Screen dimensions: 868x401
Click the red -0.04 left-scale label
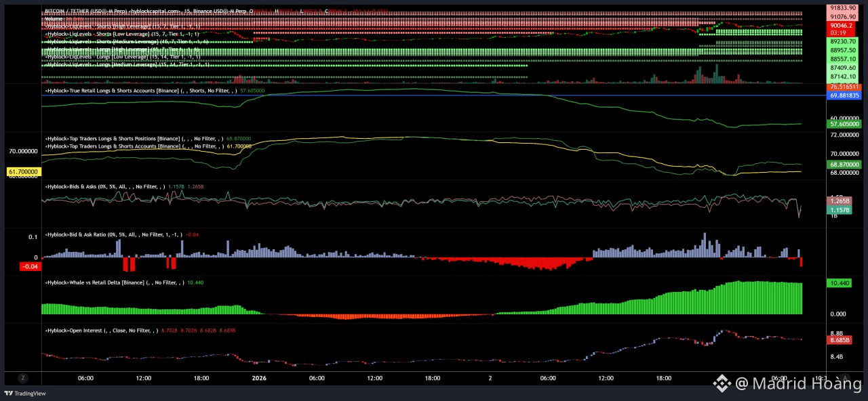pyautogui.click(x=30, y=267)
